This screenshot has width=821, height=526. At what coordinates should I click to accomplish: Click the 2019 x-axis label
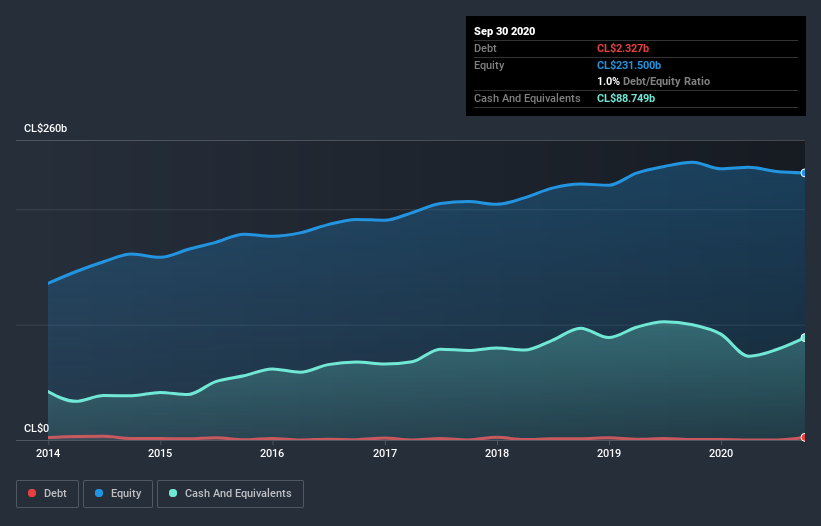(609, 453)
